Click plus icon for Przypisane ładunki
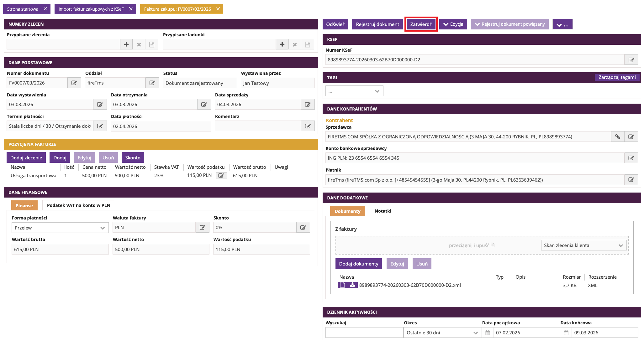The width and height of the screenshot is (644, 340). 282,44
